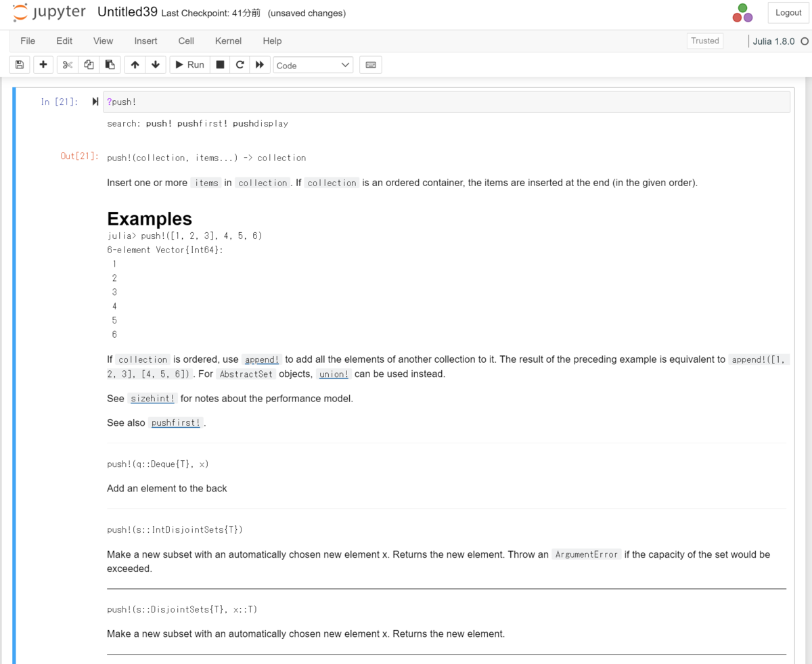Insert a cell below with plus icon

coord(43,65)
